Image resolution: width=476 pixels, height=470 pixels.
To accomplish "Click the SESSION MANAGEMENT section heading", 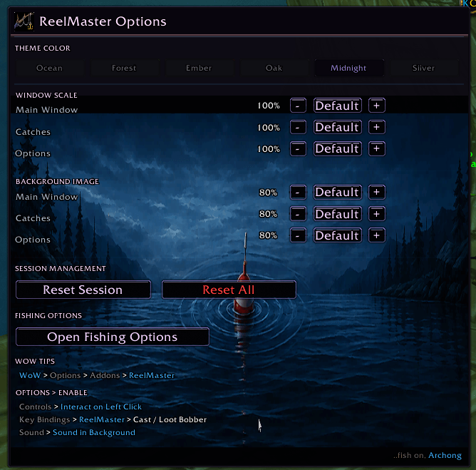I will click(61, 269).
